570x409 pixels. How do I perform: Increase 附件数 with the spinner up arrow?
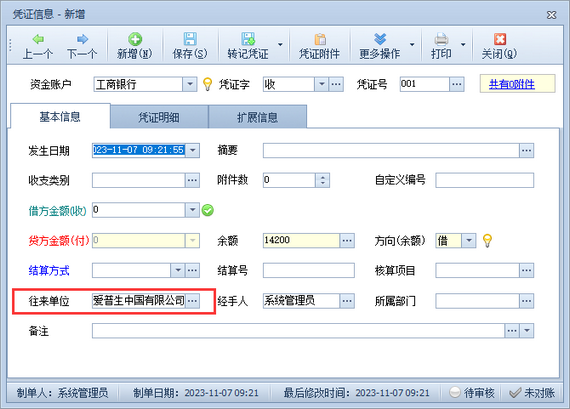[322, 177]
